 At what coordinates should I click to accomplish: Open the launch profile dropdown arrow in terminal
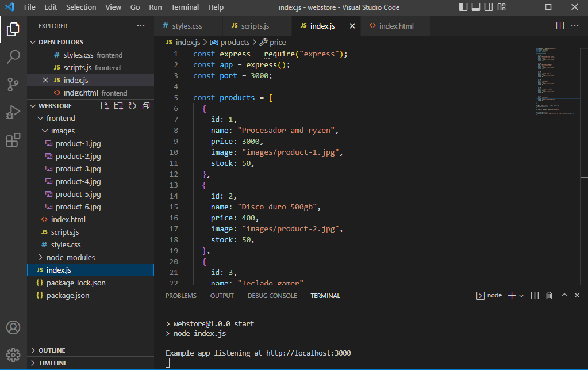[521, 296]
